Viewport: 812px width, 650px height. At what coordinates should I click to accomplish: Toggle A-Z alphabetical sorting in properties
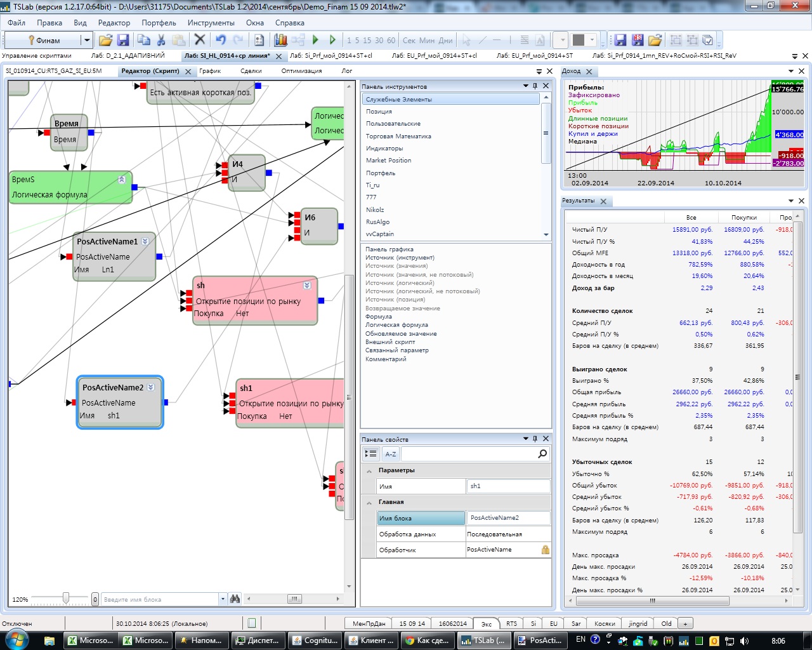391,454
